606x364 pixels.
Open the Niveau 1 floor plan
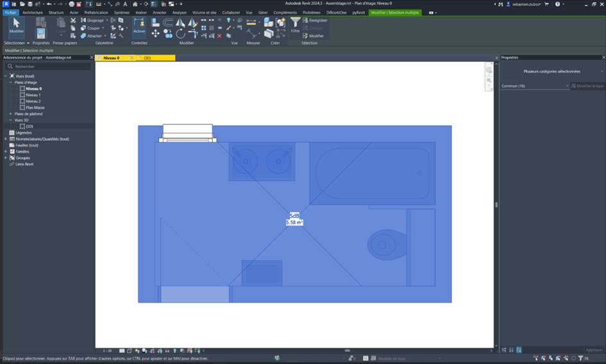click(33, 95)
